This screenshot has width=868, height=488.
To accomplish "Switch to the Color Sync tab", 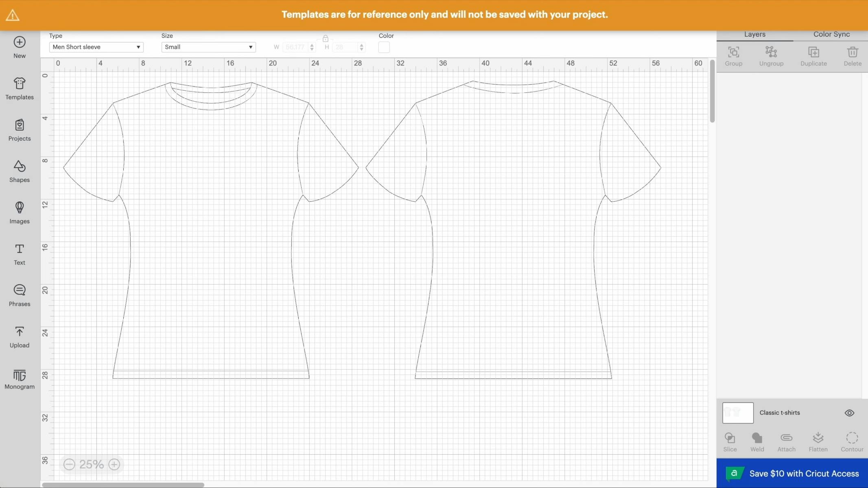I will tap(831, 34).
